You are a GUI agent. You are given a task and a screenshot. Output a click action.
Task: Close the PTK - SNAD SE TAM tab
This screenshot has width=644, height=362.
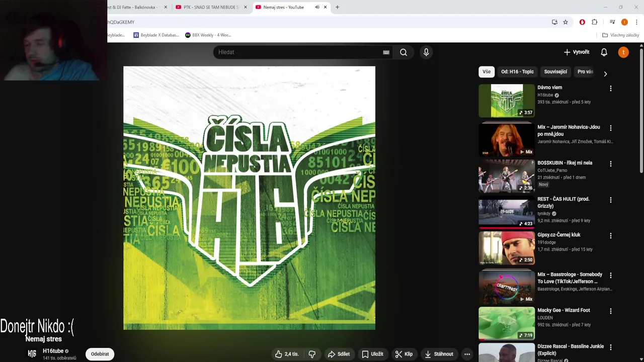[245, 7]
